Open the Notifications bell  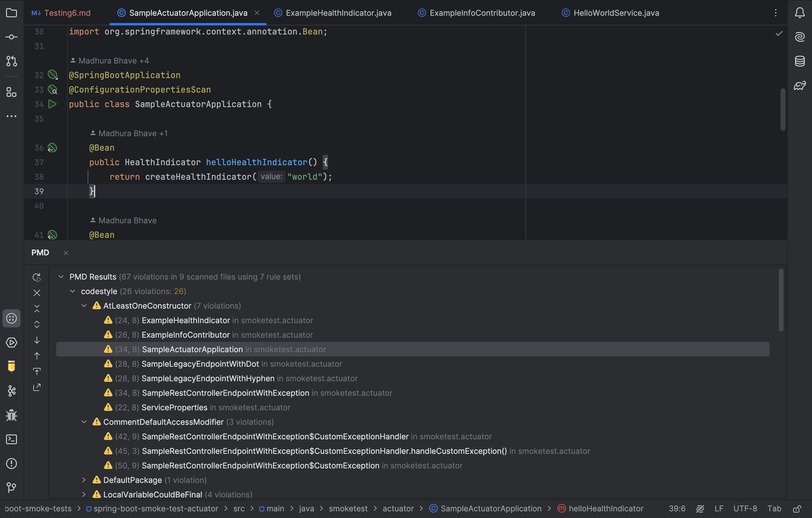pos(800,13)
